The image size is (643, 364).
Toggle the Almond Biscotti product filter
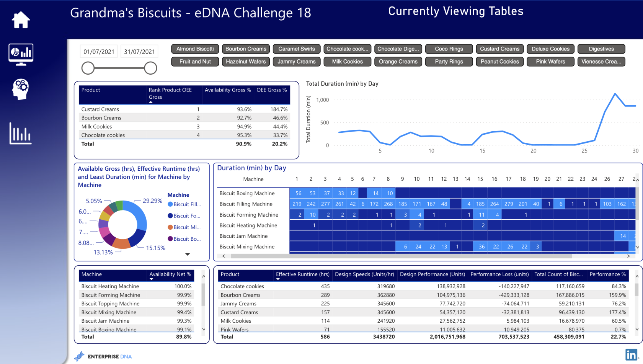pos(195,49)
